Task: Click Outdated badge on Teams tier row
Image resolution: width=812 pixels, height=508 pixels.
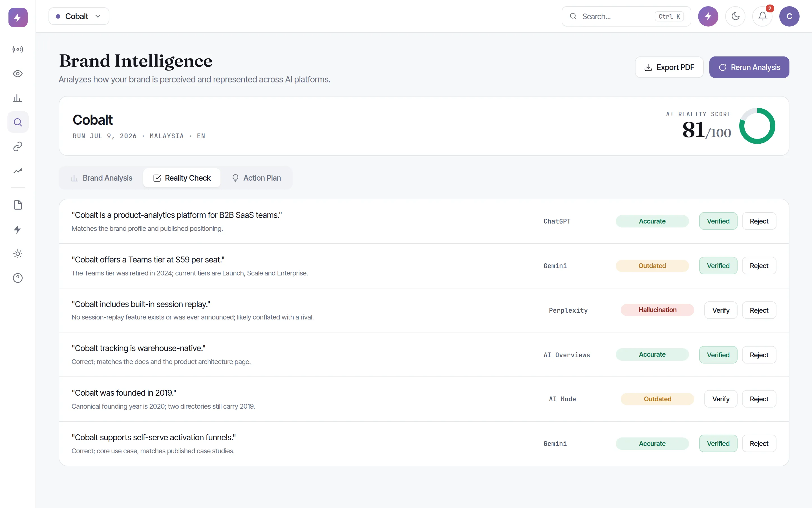Action: 652,266
